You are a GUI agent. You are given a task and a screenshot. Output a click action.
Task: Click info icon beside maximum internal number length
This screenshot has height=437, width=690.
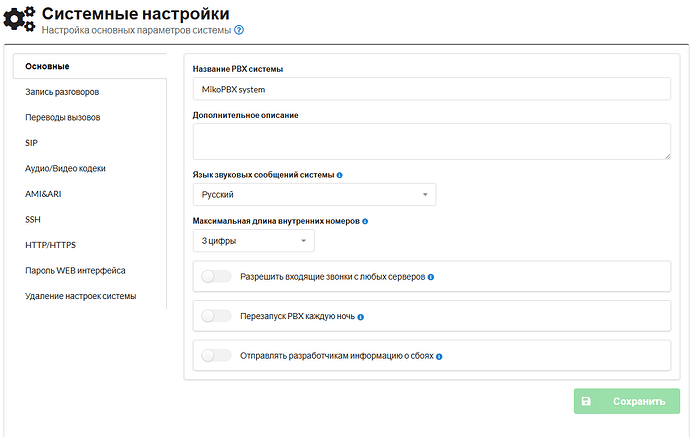tap(365, 221)
